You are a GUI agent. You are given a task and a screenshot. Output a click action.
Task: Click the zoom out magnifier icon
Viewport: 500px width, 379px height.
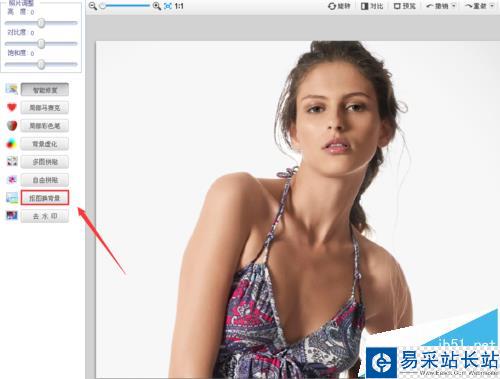(93, 6)
